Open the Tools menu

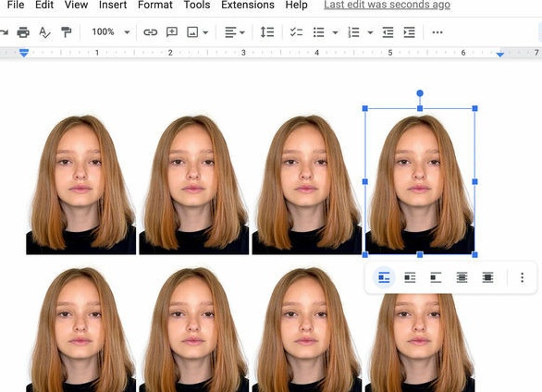point(197,5)
